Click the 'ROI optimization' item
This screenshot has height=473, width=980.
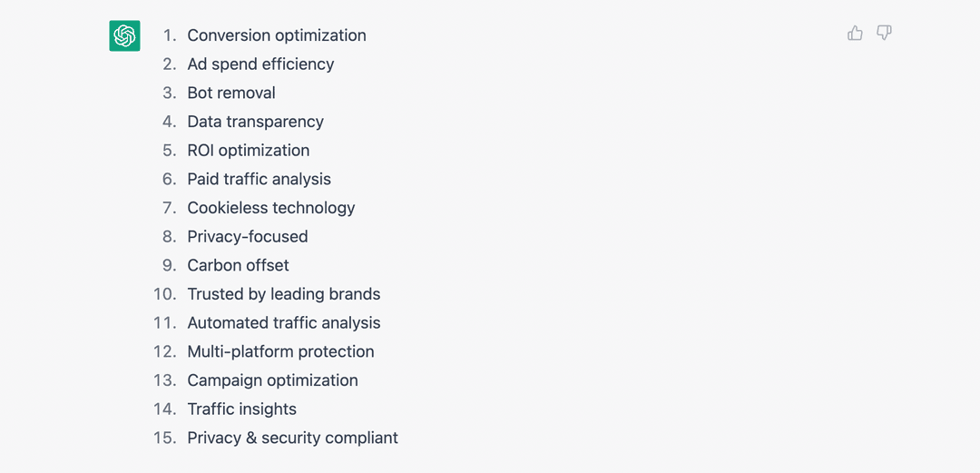coord(248,151)
